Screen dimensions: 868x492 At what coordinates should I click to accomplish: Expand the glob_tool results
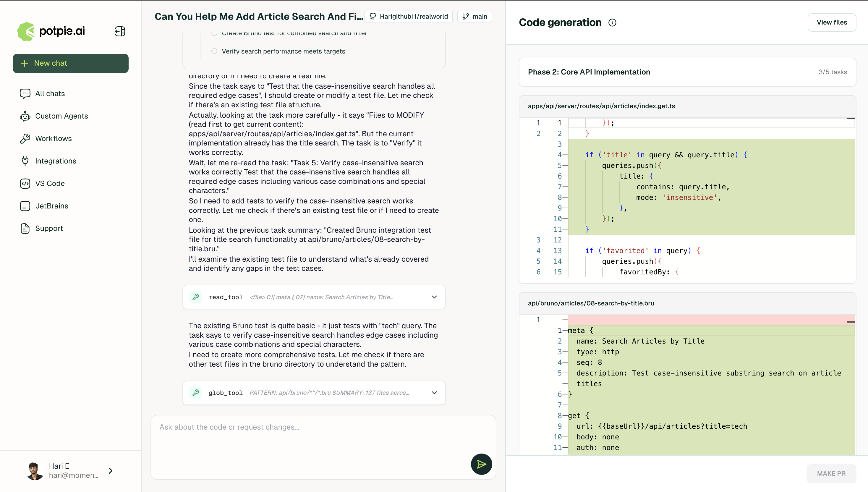(x=434, y=393)
